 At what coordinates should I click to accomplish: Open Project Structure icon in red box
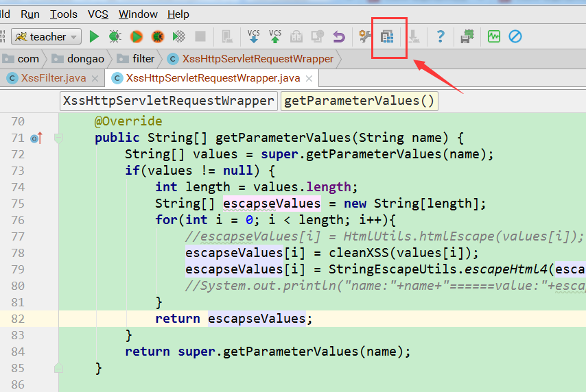point(387,36)
